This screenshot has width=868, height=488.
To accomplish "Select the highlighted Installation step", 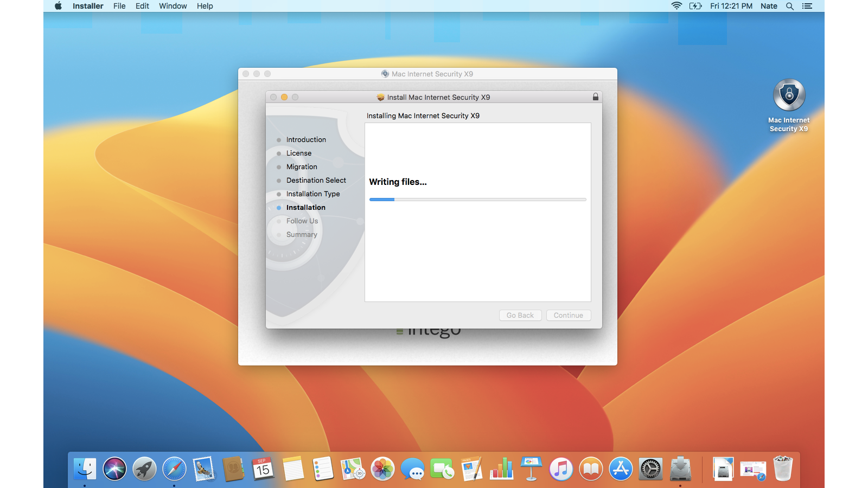I will pyautogui.click(x=306, y=208).
